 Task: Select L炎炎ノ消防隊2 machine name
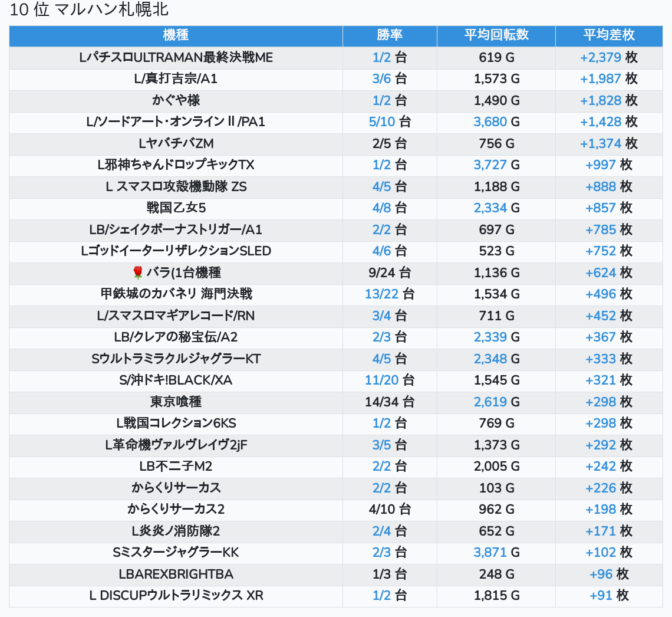tap(176, 531)
